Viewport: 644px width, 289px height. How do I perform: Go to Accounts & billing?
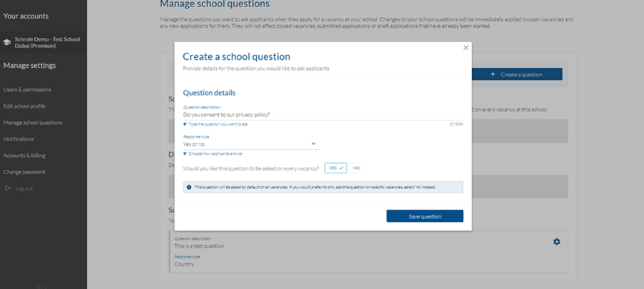(24, 156)
